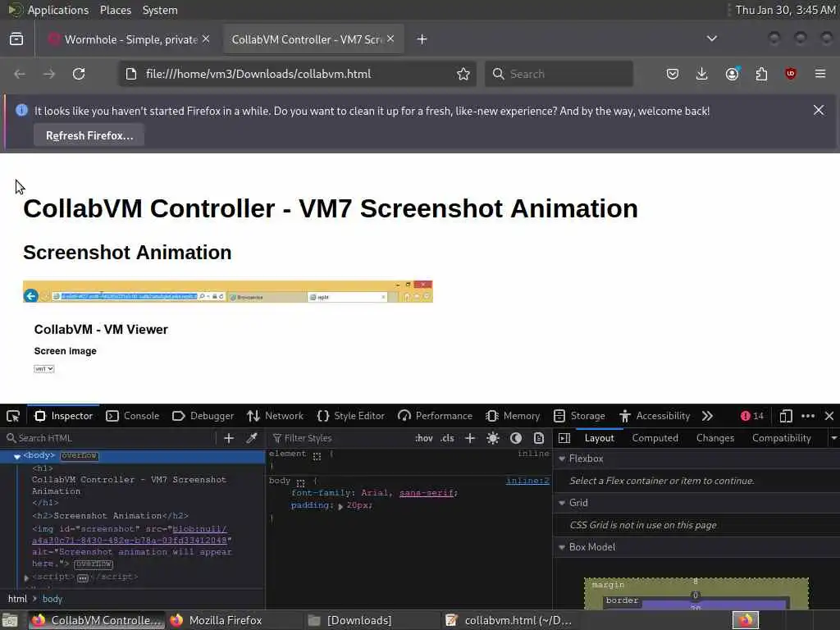Open the inline:2 stylesheet link
This screenshot has height=630, width=840.
(527, 481)
